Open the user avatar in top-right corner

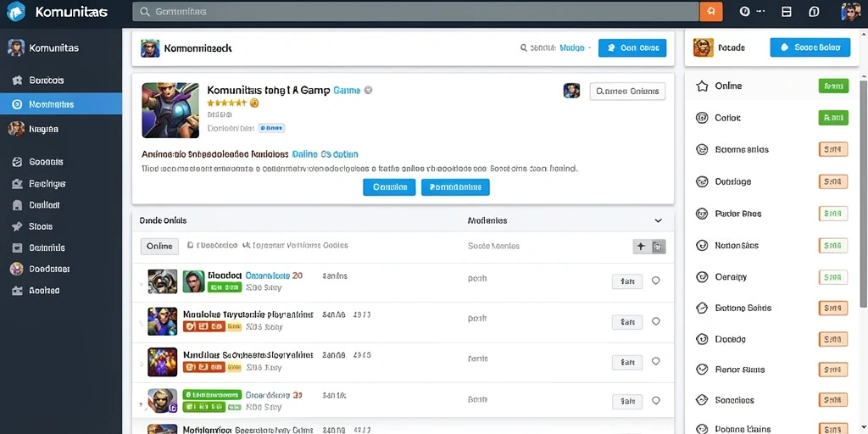coord(850,11)
